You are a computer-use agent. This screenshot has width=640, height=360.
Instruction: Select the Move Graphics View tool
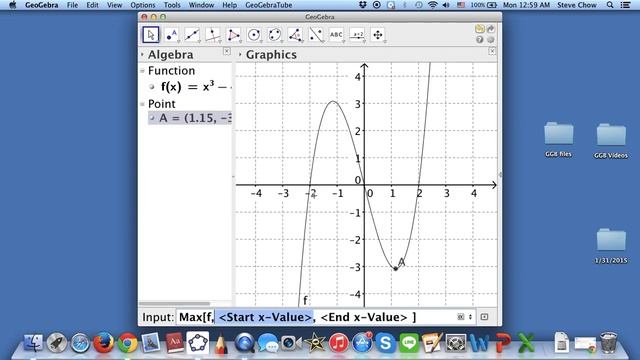[x=378, y=35]
